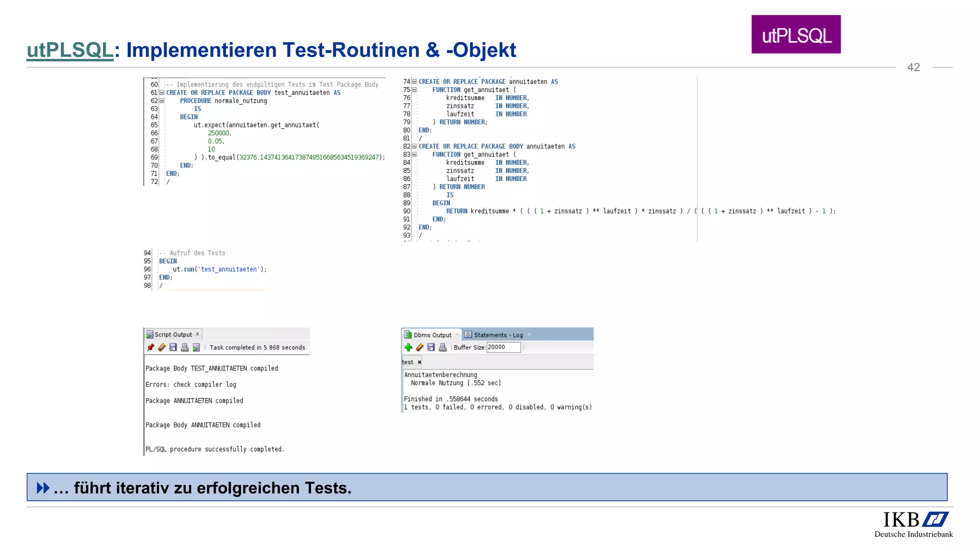Print the Script Output via the printer icon
The image size is (980, 551).
[x=185, y=348]
